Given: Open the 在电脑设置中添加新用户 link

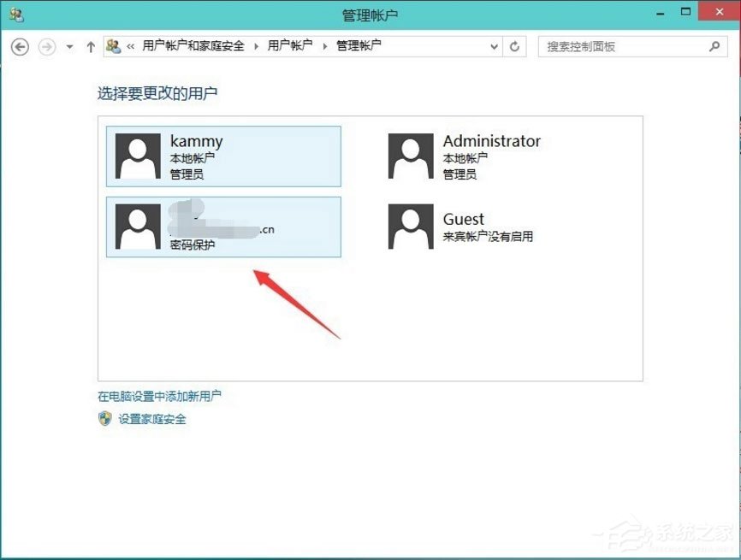Looking at the screenshot, I should coord(158,395).
